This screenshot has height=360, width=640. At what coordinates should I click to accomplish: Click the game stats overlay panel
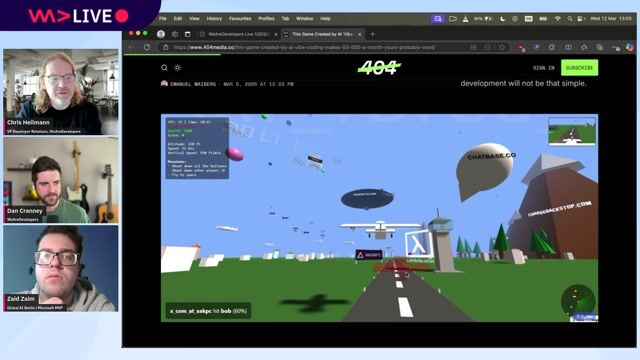[197, 148]
